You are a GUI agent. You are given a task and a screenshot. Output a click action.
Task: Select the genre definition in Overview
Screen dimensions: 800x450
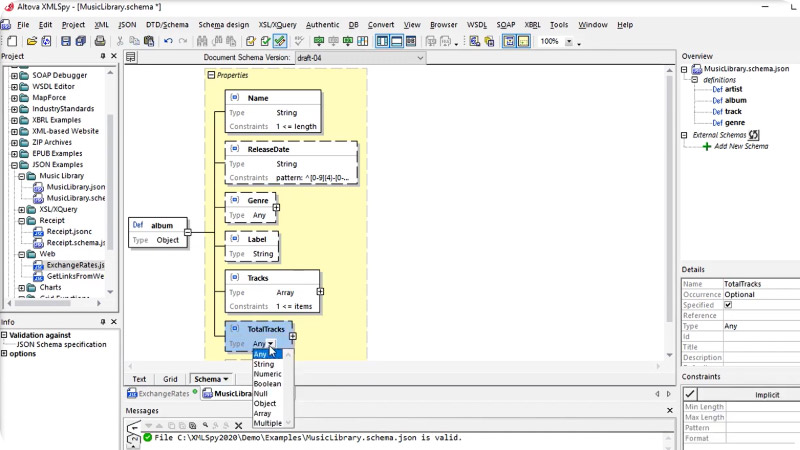click(735, 123)
